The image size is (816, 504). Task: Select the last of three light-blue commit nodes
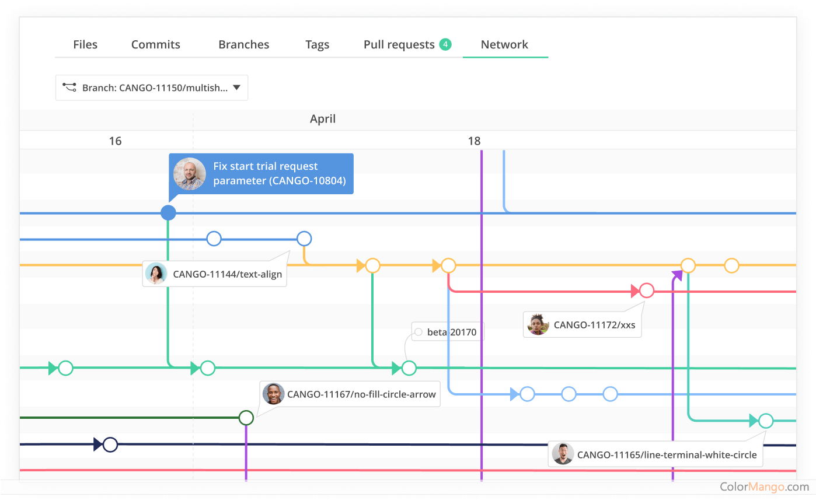pos(610,394)
